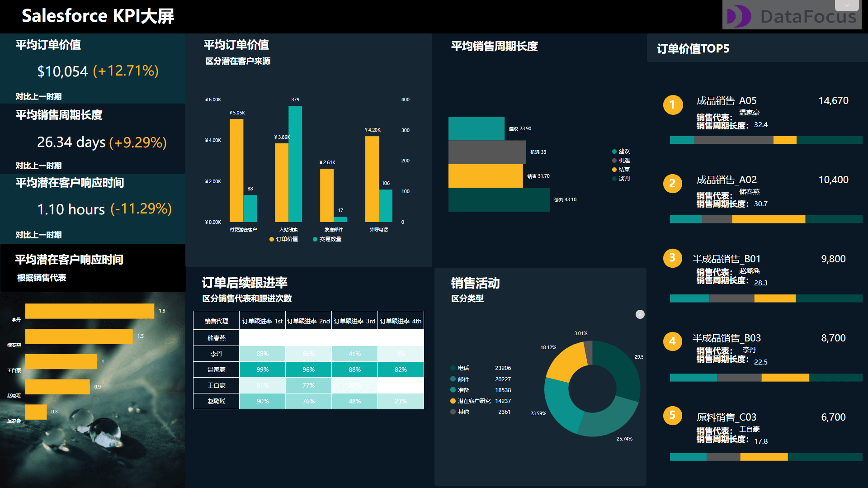Click the ¥2.61K orange bar for 发送邮件
The image size is (868, 488).
[x=327, y=195]
